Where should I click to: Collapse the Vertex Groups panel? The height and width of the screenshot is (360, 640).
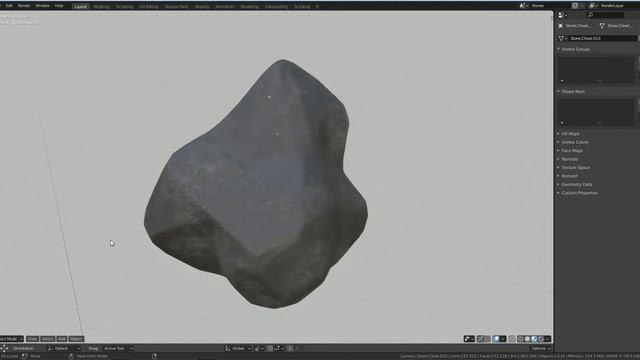pyautogui.click(x=575, y=49)
